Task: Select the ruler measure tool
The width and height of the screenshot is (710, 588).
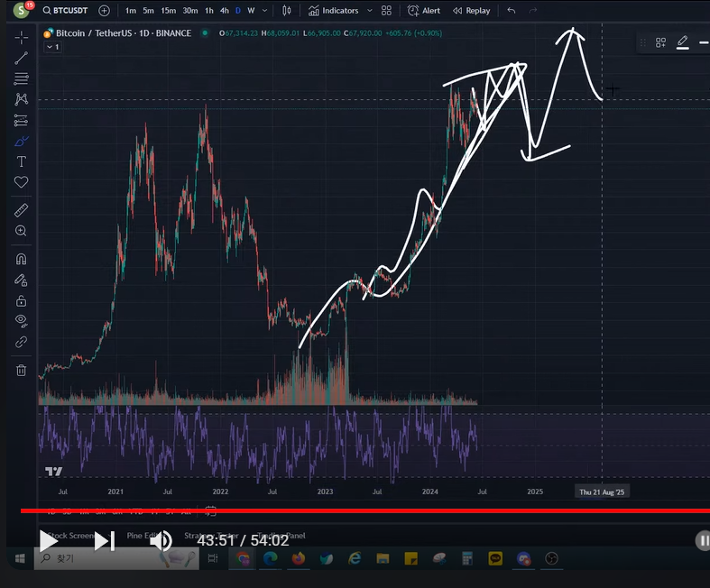Action: click(22, 210)
